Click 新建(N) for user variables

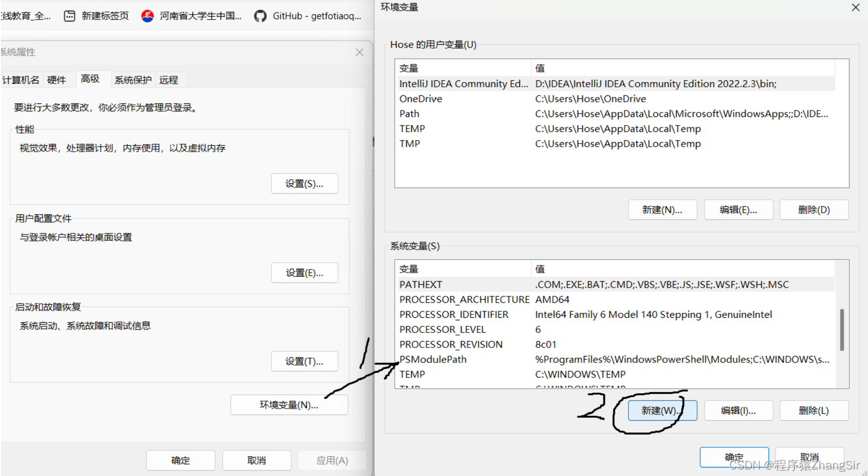point(663,210)
